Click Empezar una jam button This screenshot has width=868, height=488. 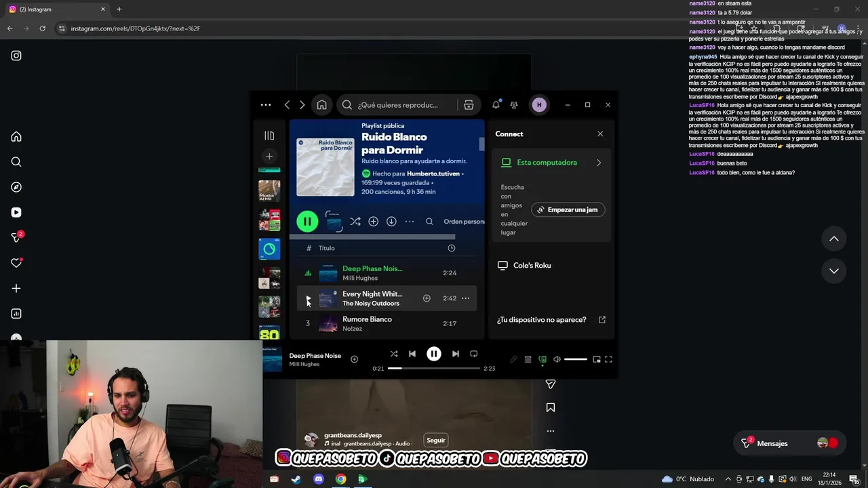(x=568, y=210)
